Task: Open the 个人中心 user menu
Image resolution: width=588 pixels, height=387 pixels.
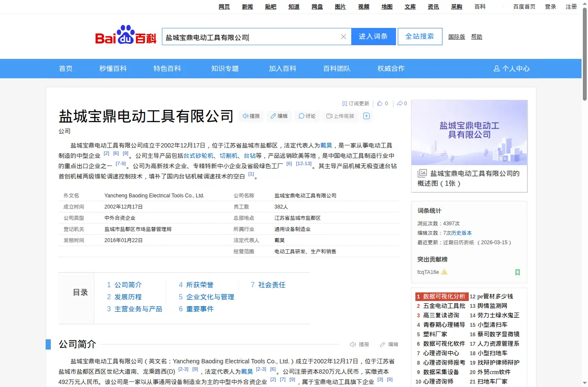Action: pyautogui.click(x=511, y=68)
